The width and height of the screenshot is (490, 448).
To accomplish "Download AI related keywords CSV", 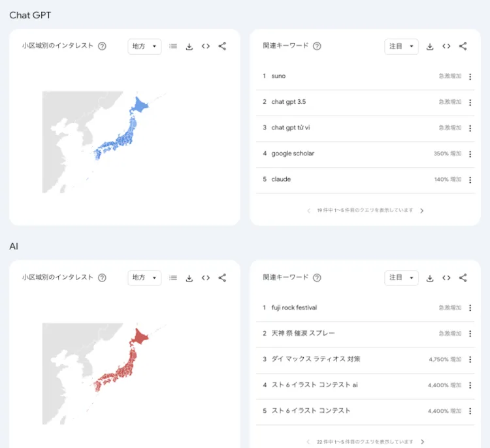I will click(430, 278).
